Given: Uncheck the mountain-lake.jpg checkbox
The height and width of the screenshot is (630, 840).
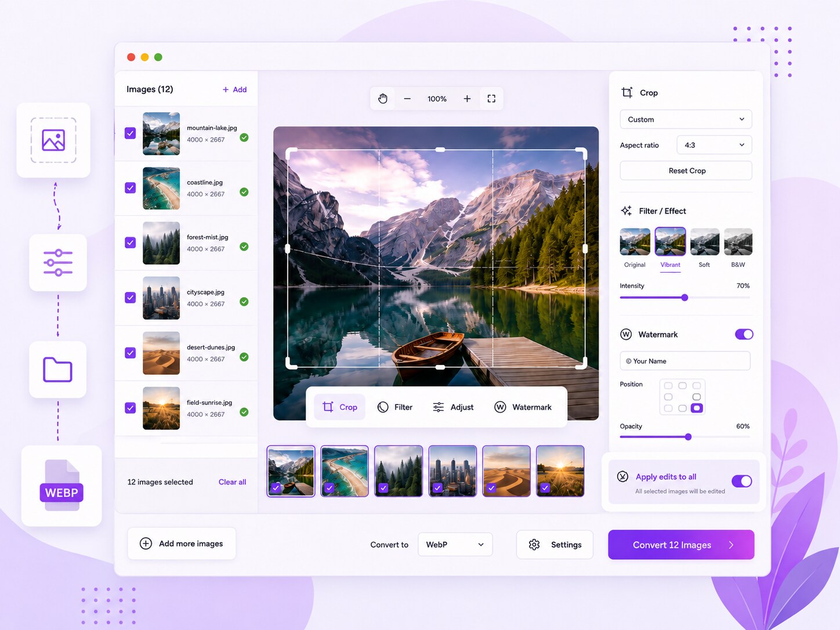Looking at the screenshot, I should click(x=131, y=133).
